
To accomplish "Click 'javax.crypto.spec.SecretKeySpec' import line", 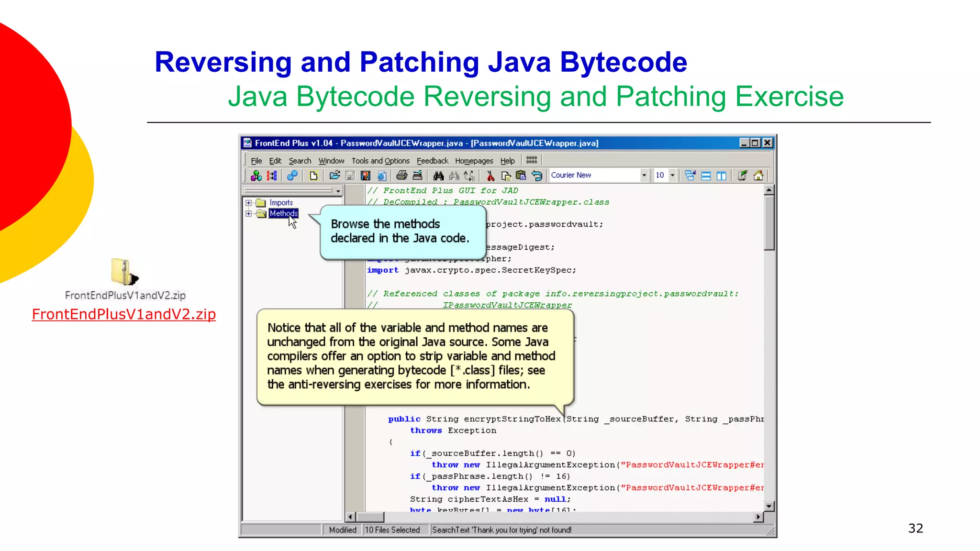I will 471,270.
